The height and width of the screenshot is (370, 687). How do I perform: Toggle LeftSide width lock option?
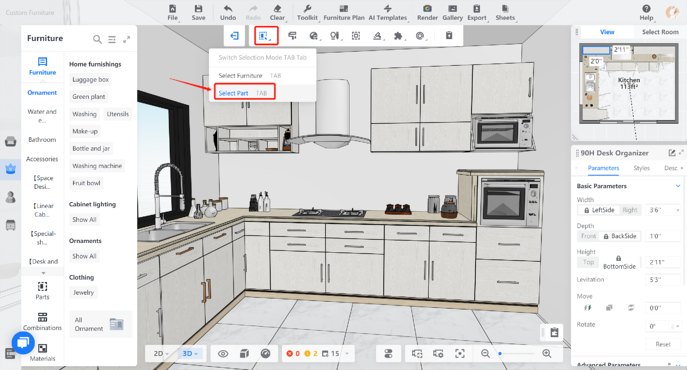[598, 210]
